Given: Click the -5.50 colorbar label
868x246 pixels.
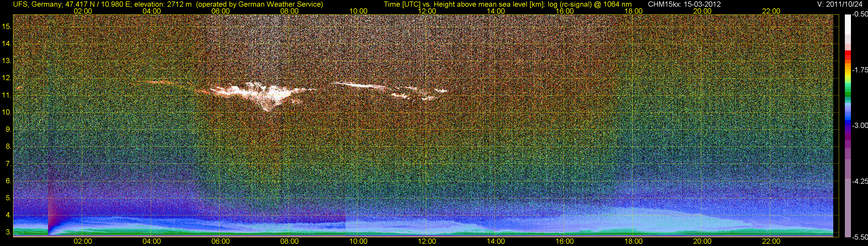Looking at the screenshot, I should tap(860, 237).
